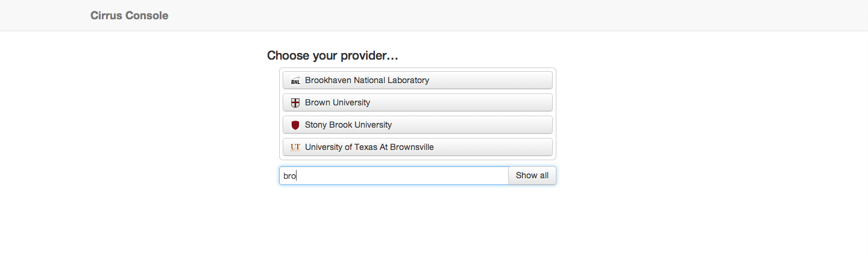Click the empty area of the search field
The height and width of the screenshot is (256, 868).
tap(404, 176)
